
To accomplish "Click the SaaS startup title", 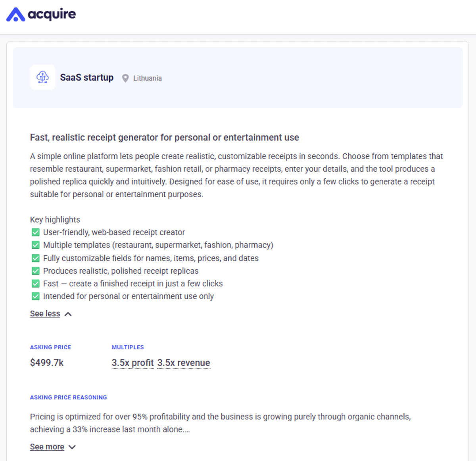I will (x=86, y=77).
